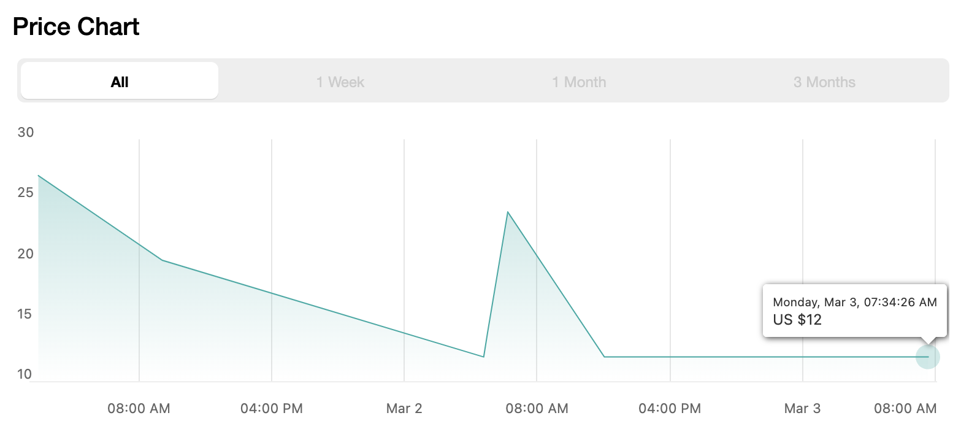Click the 15 label on the price axis

coord(25,314)
